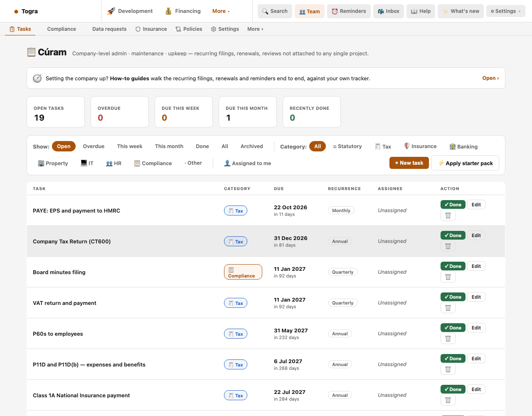Viewport: 532px width, 416px height.
Task: Delete the PAYE EPS task via trash icon
Action: coord(448,215)
